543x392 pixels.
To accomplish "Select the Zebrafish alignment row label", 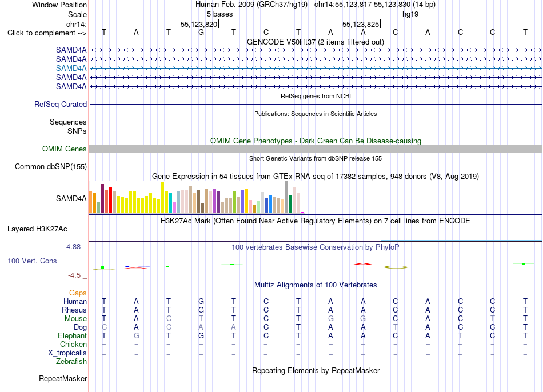I will pyautogui.click(x=71, y=362).
